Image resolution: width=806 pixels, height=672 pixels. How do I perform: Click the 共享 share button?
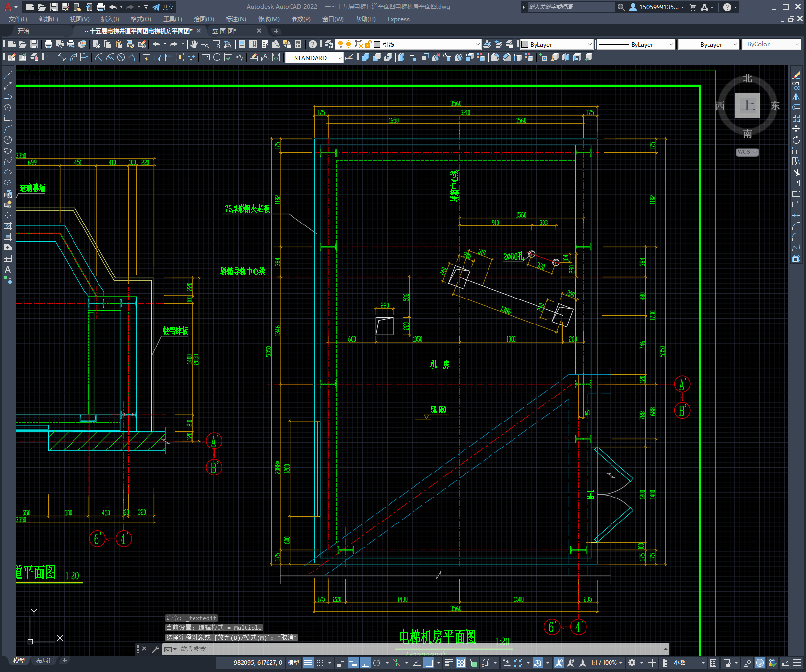click(x=163, y=7)
